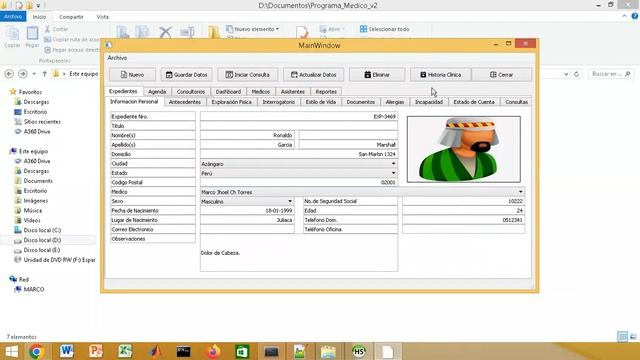Click the Observaciones text area
The height and width of the screenshot is (360, 640).
(299, 253)
